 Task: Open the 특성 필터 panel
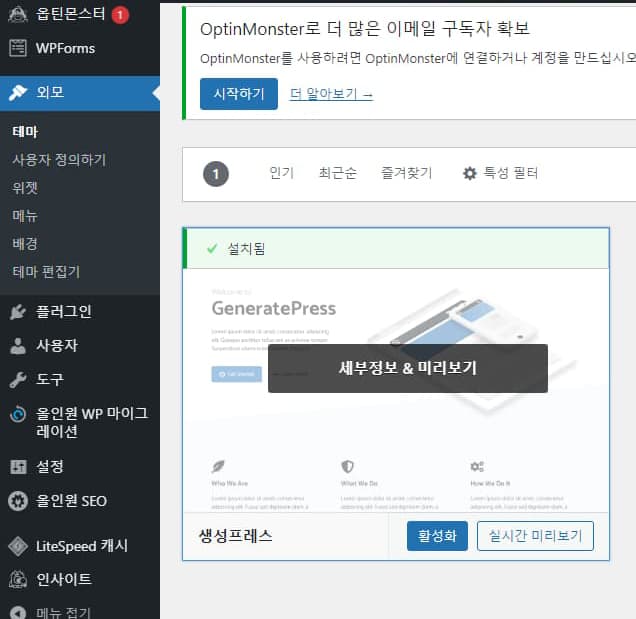[x=500, y=173]
